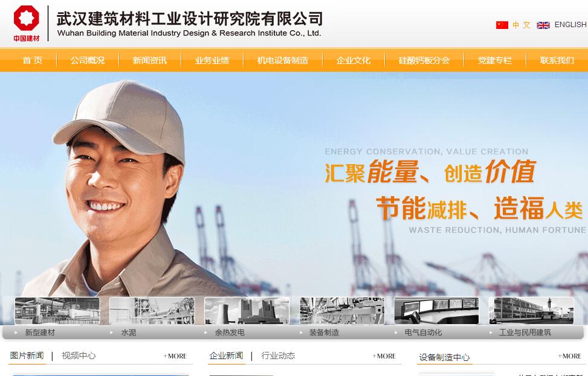Image resolution: width=588 pixels, height=376 pixels.
Task: Go to the 联系我们 contact page
Action: click(x=557, y=60)
